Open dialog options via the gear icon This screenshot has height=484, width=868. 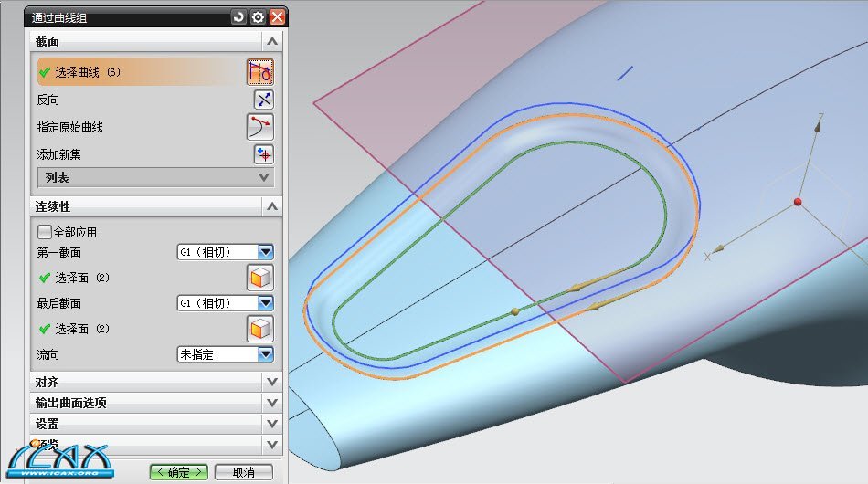(x=258, y=16)
